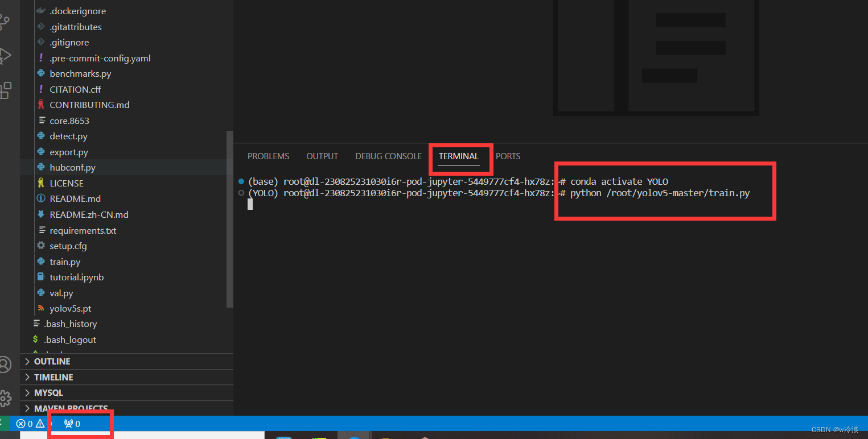Click the notebook icon beside tutorial.ipynb
This screenshot has height=439, width=868.
(x=41, y=277)
